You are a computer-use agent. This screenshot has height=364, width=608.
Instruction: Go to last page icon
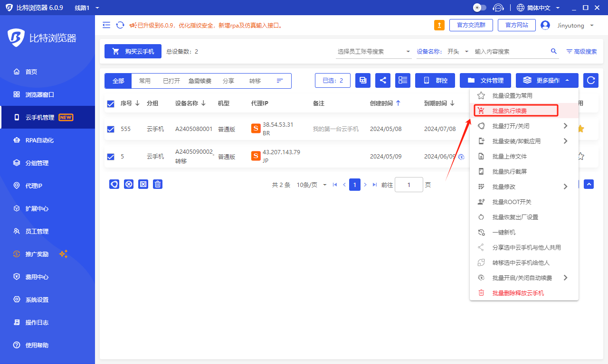[375, 185]
